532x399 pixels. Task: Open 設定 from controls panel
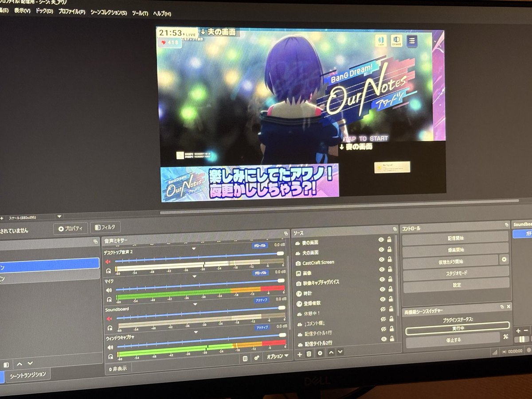click(x=457, y=286)
